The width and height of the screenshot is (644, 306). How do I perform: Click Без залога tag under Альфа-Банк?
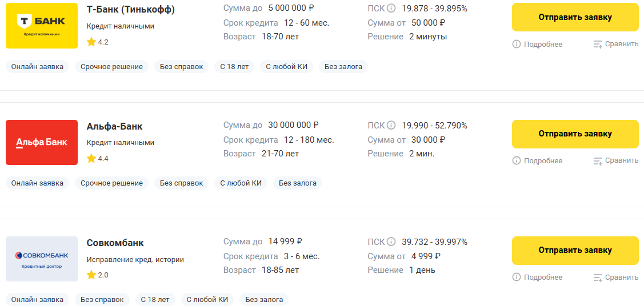tap(298, 183)
